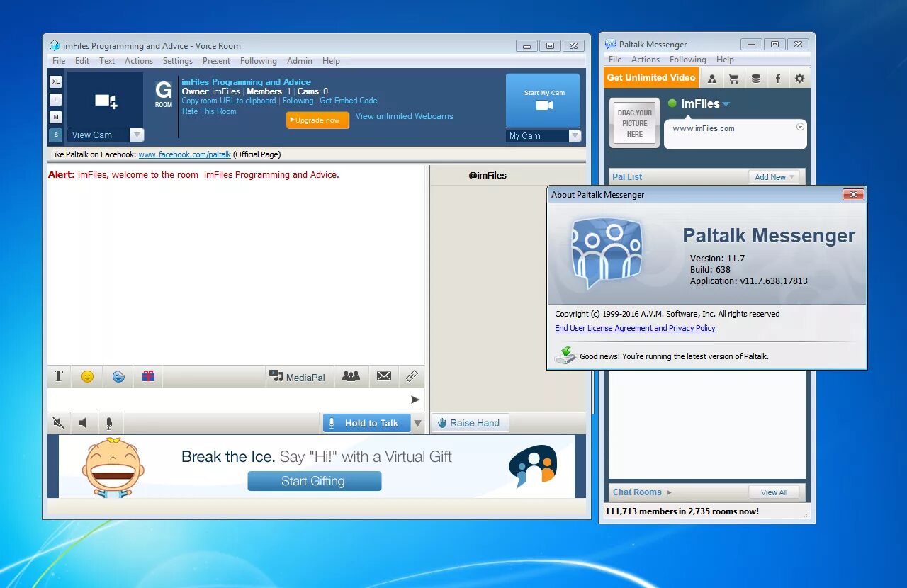
Task: Send a virtual gift via gift box icon
Action: (148, 376)
